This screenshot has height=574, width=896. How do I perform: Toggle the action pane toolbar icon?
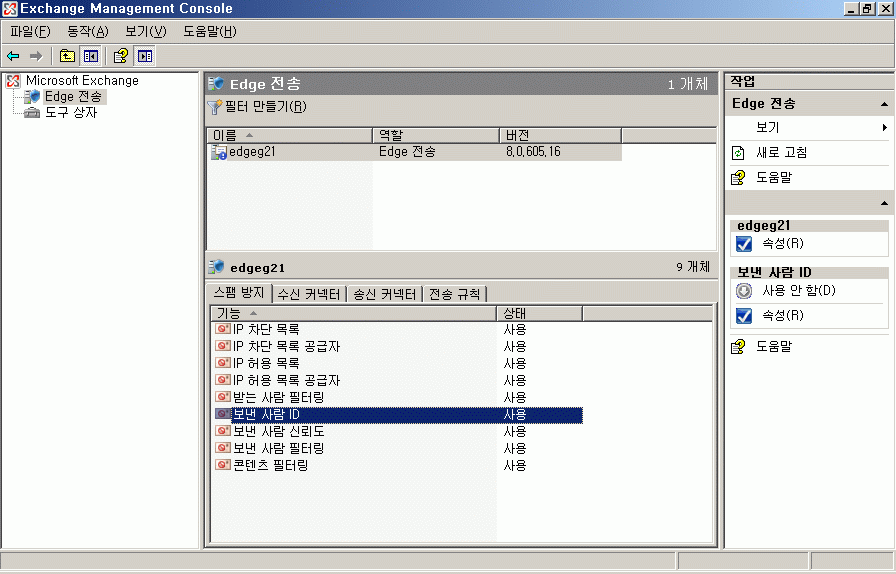tap(145, 56)
